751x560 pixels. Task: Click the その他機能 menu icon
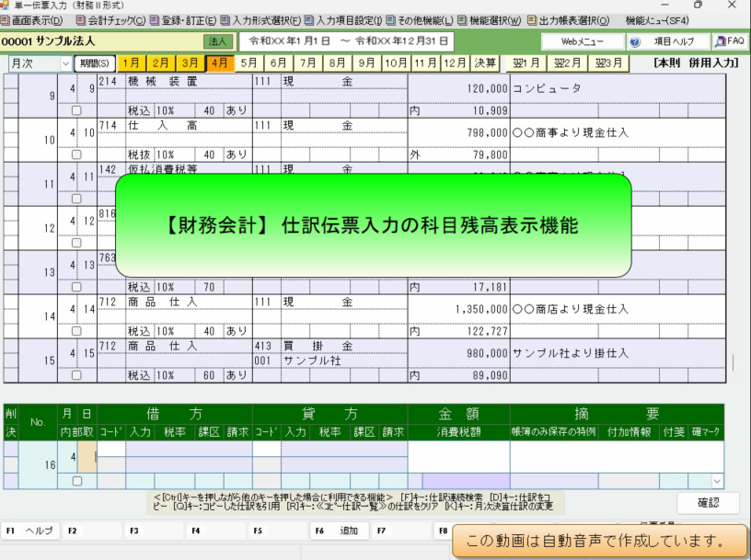(x=390, y=20)
